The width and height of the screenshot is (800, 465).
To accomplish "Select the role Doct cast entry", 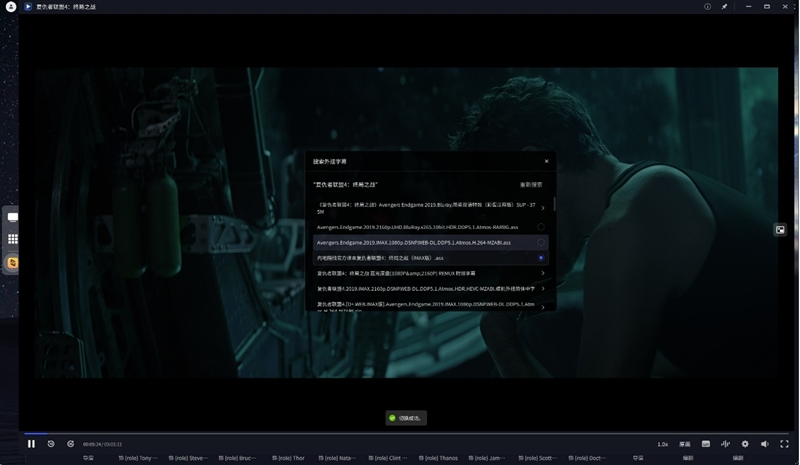I will coord(587,458).
